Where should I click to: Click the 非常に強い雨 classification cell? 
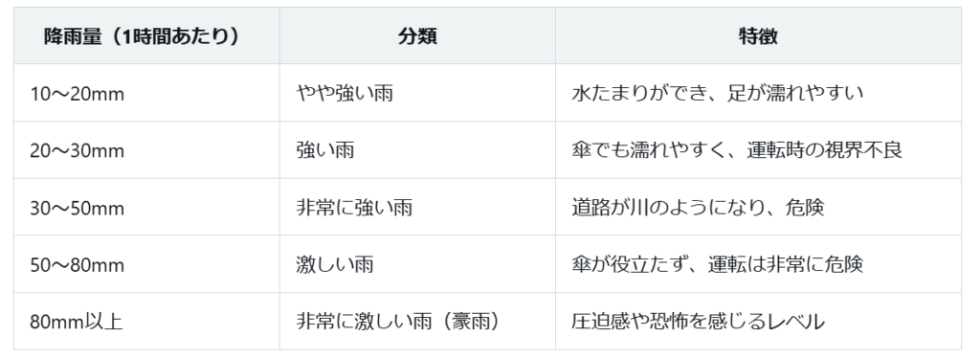[417, 207]
